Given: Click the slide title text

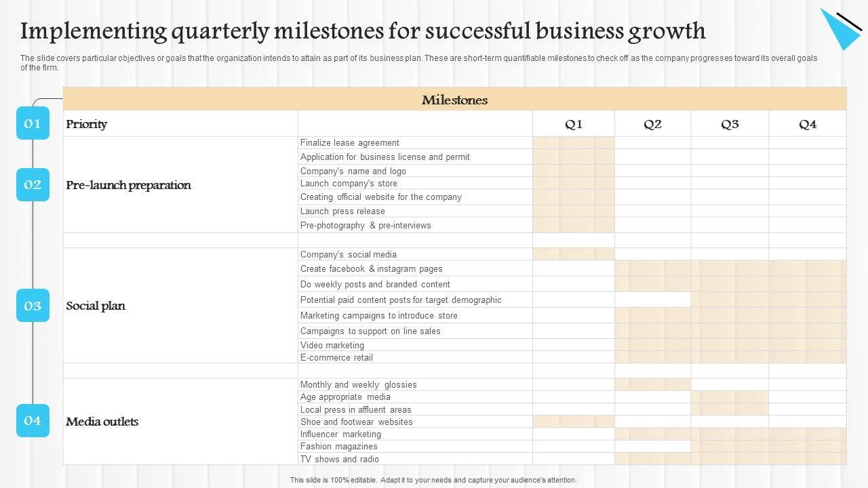Looking at the screenshot, I should [x=363, y=31].
